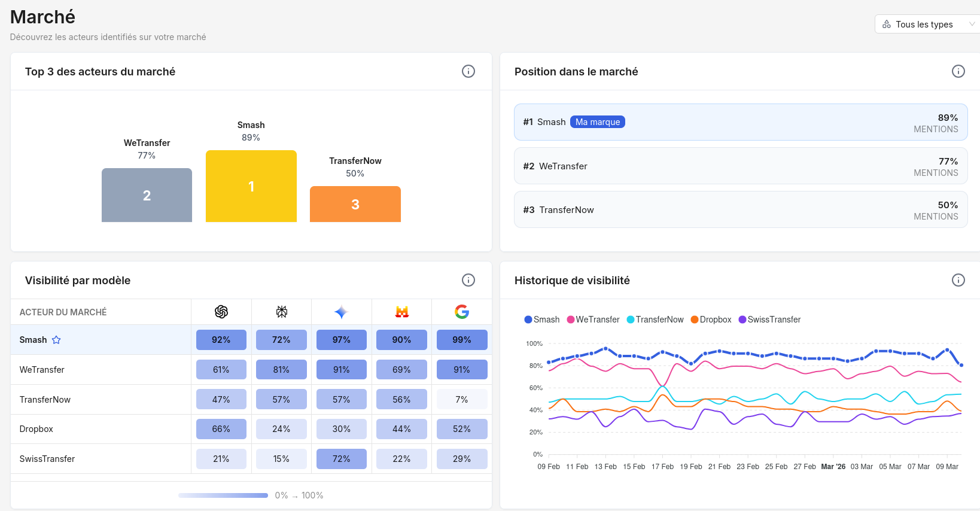Image resolution: width=980 pixels, height=511 pixels.
Task: Click Smash 92% visibility cell
Action: [221, 340]
